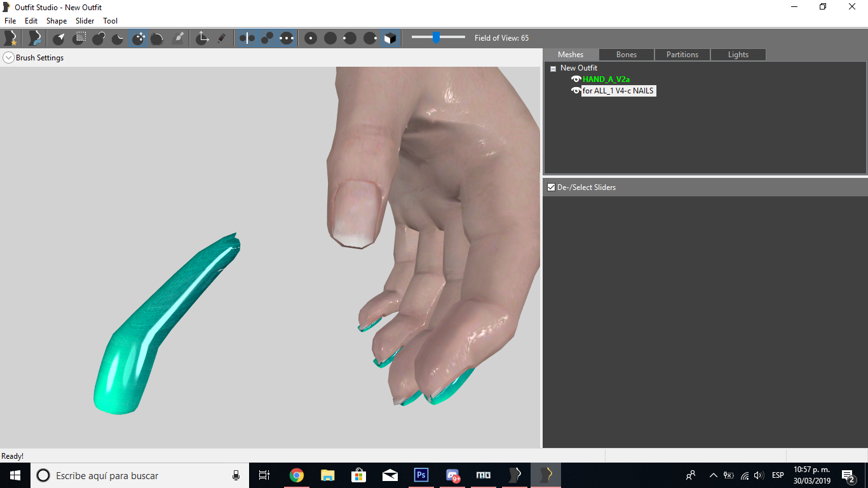868x488 pixels.
Task: Toggle X-Mirror editing mode
Action: (247, 38)
